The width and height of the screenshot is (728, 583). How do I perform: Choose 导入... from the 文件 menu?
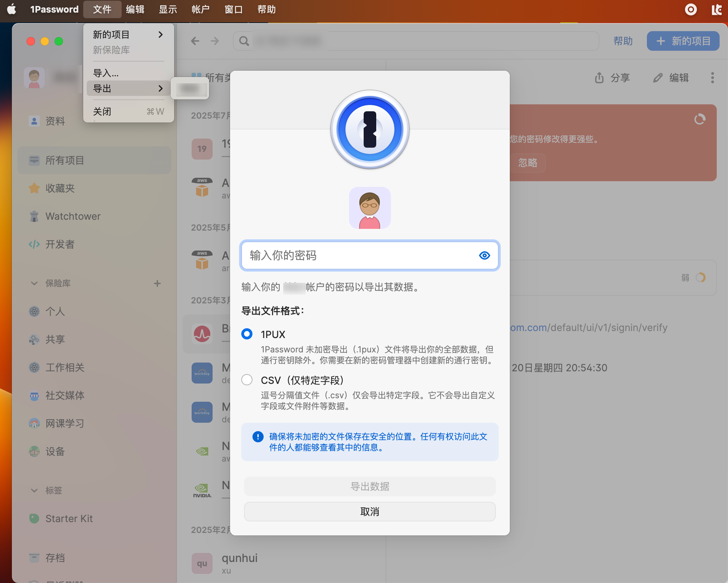pos(106,73)
